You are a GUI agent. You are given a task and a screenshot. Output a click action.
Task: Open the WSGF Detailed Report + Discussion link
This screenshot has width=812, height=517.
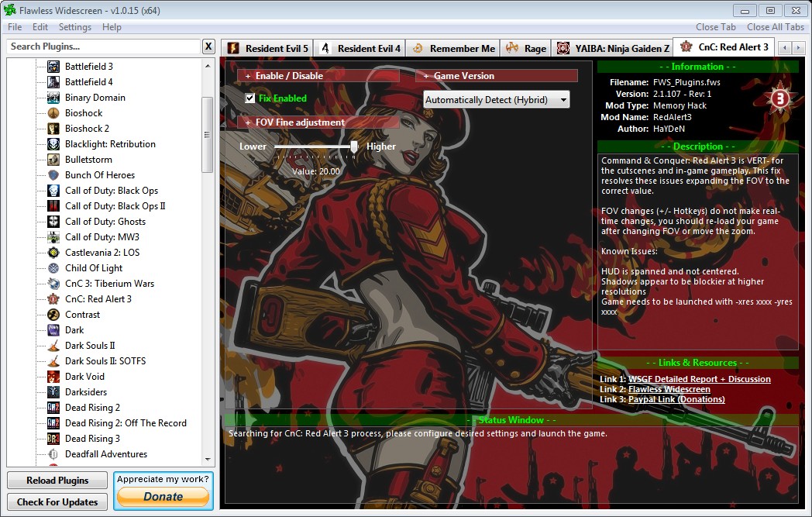(699, 379)
